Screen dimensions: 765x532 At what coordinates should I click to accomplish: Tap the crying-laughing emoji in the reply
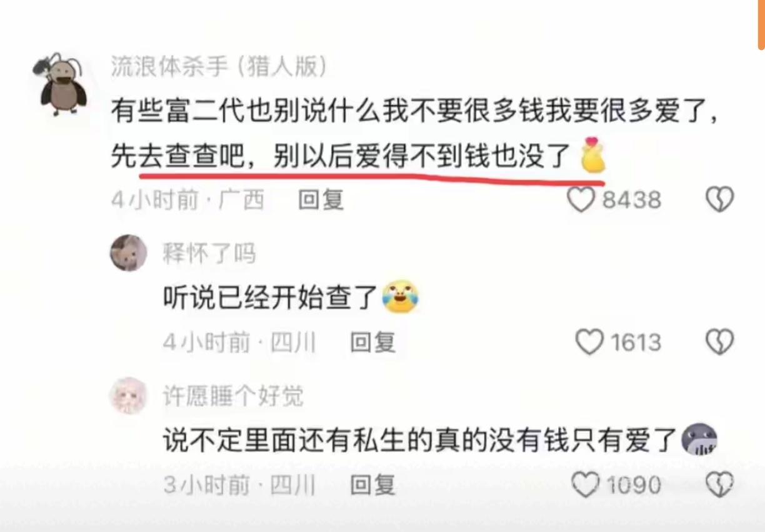401,298
